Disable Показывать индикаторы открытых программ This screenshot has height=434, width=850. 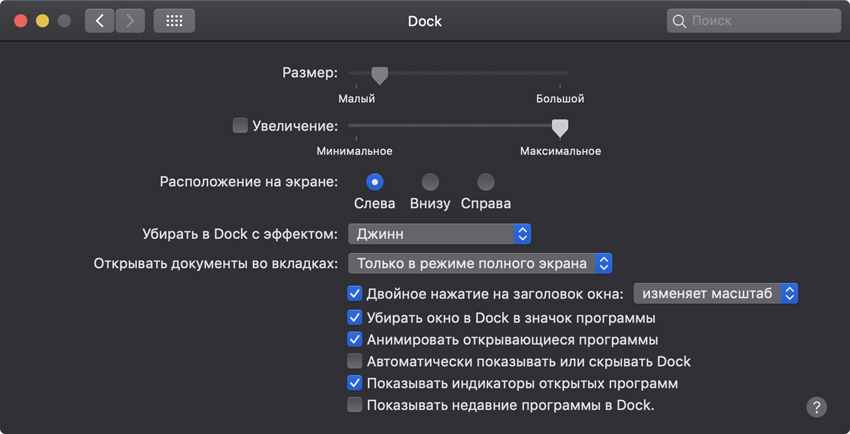coord(354,383)
